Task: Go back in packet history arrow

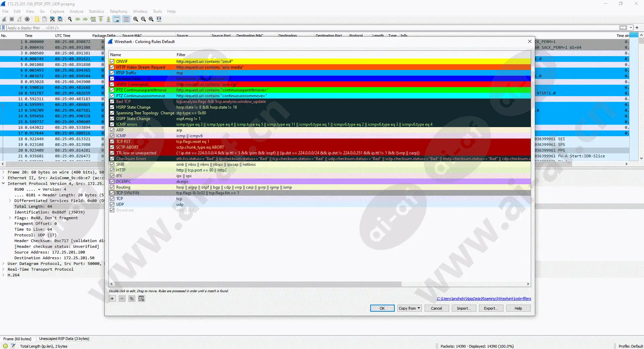Action: [78, 19]
